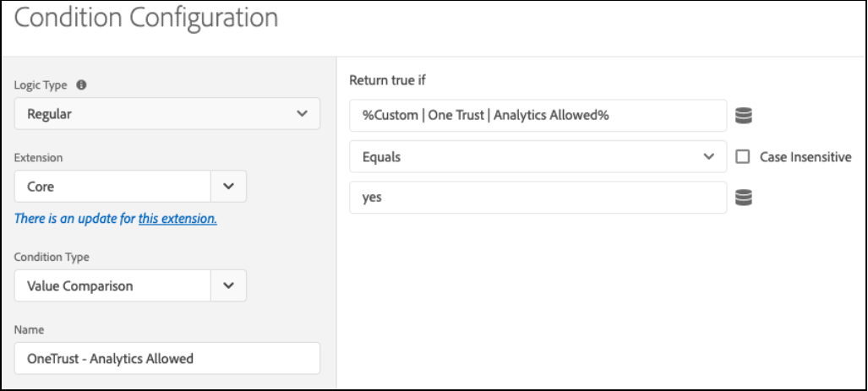Click the data element icon beside 'yes' field
Viewport: 868px width, 391px height.
coord(744,198)
